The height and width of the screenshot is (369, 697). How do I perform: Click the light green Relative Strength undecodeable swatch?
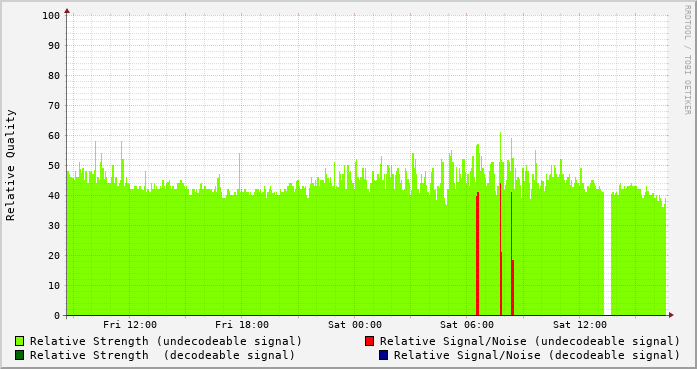[20, 341]
